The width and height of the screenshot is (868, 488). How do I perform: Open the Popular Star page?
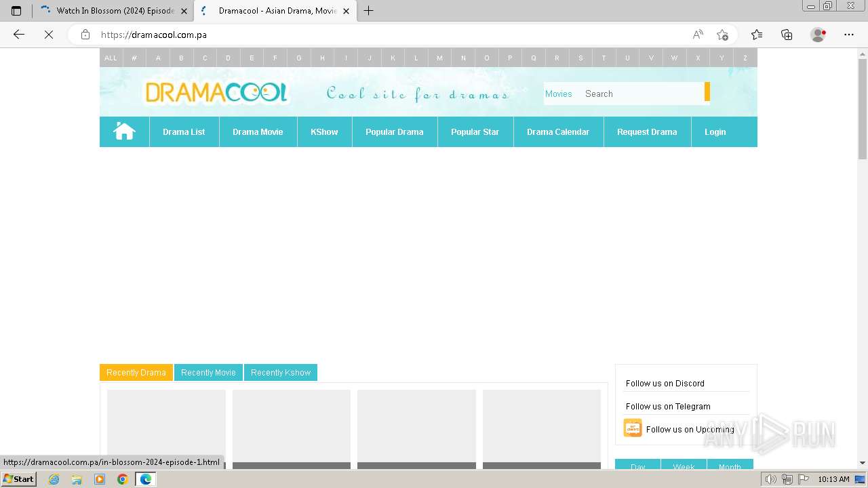[x=475, y=131]
